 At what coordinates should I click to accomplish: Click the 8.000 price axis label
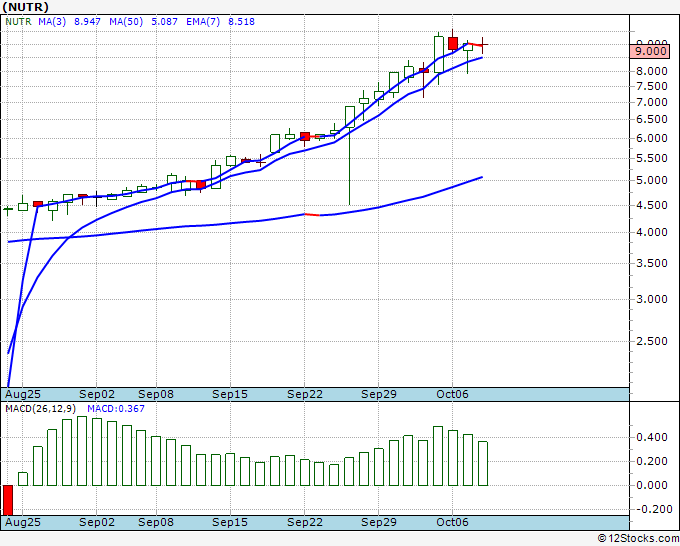(x=651, y=71)
